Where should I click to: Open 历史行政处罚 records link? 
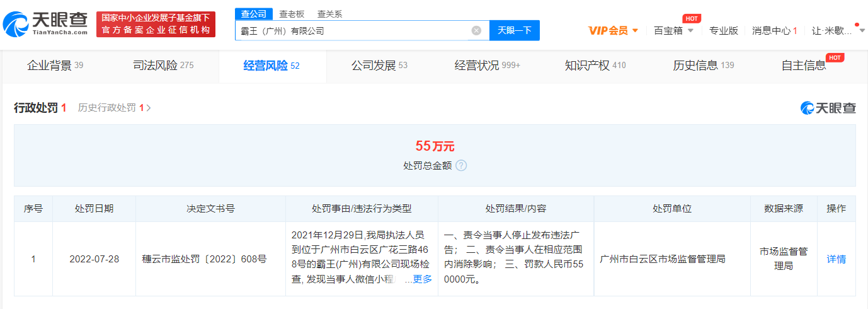tap(115, 108)
